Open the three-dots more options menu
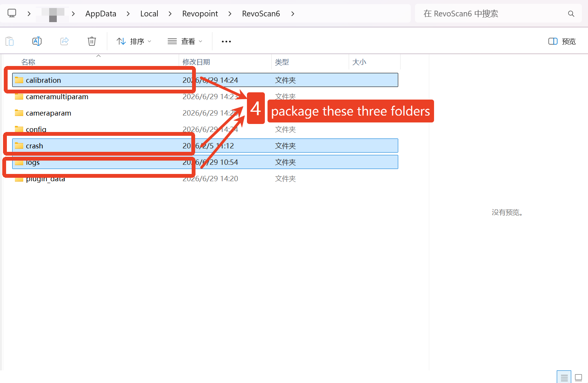Image resolution: width=588 pixels, height=383 pixels. 226,41
